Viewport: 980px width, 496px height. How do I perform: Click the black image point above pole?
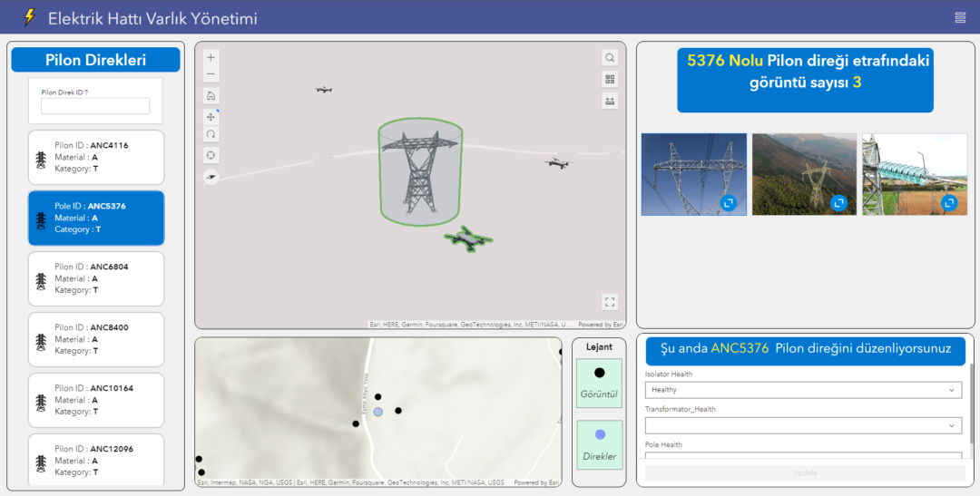378,396
